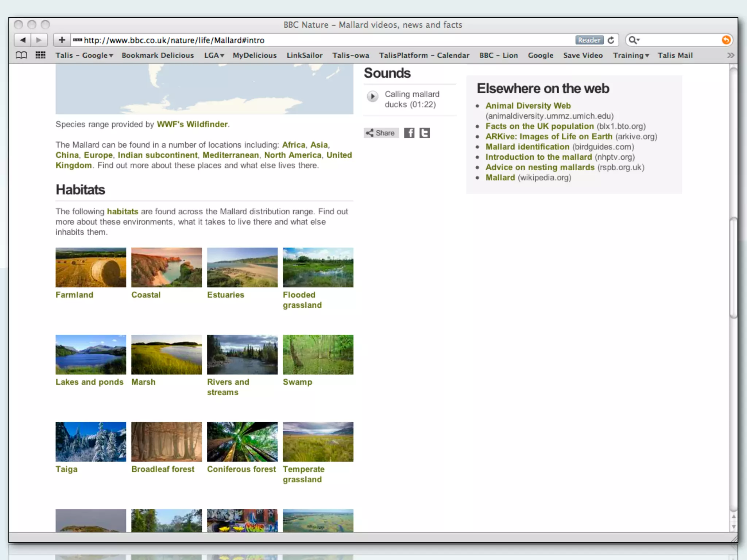This screenshot has height=560, width=747.
Task: Follow the Animal Diversity Web link
Action: point(528,106)
